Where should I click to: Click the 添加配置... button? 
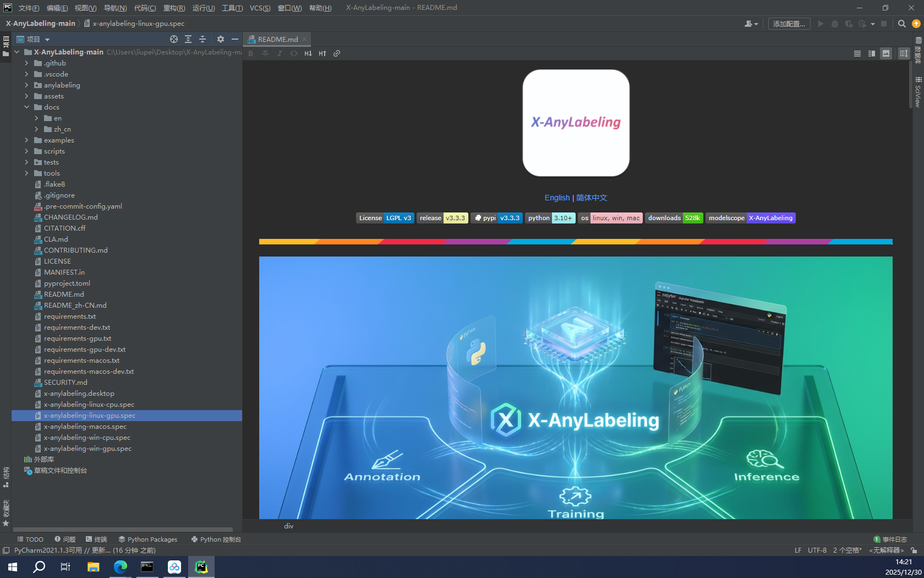(x=789, y=24)
